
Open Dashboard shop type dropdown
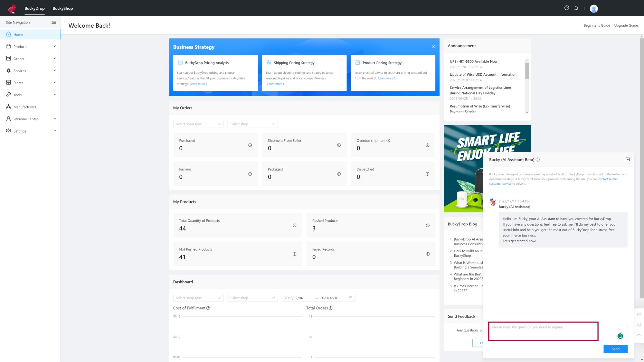(198, 298)
